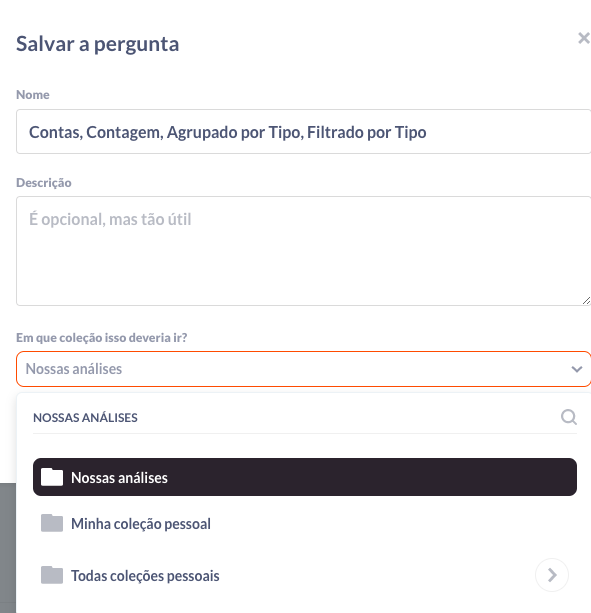Open the Nossas análises collection dropdown field
The width and height of the screenshot is (591, 613).
click(303, 369)
